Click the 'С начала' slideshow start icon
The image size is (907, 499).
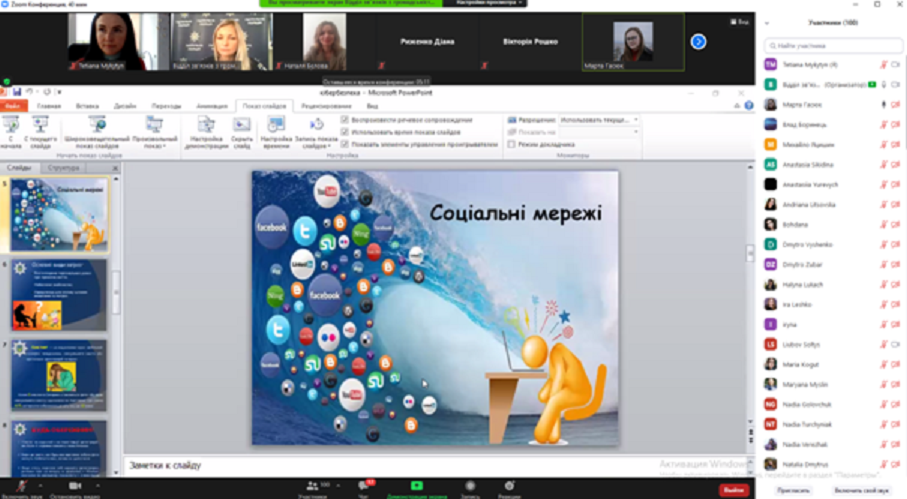tap(11, 129)
